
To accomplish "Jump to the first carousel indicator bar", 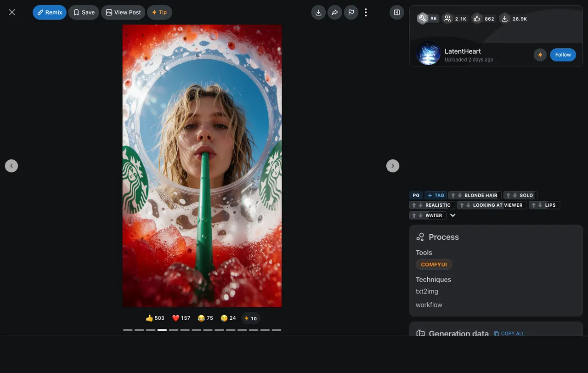I will click(128, 330).
